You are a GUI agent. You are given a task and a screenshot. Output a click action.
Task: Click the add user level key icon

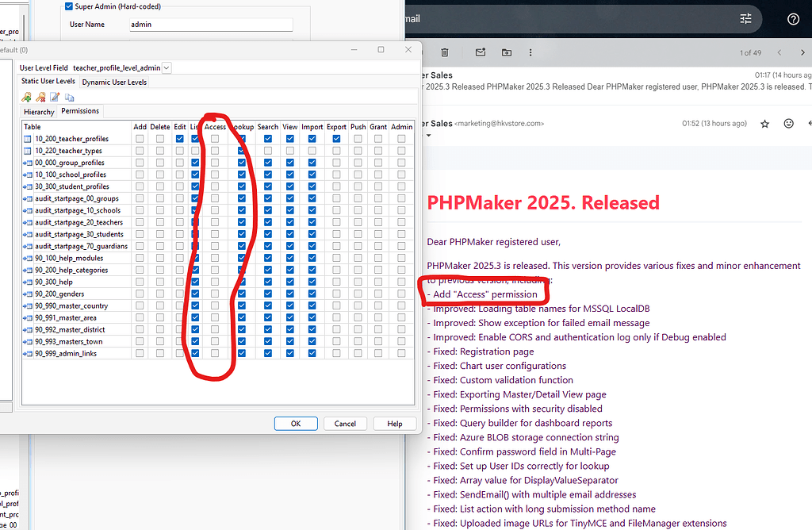(x=26, y=97)
